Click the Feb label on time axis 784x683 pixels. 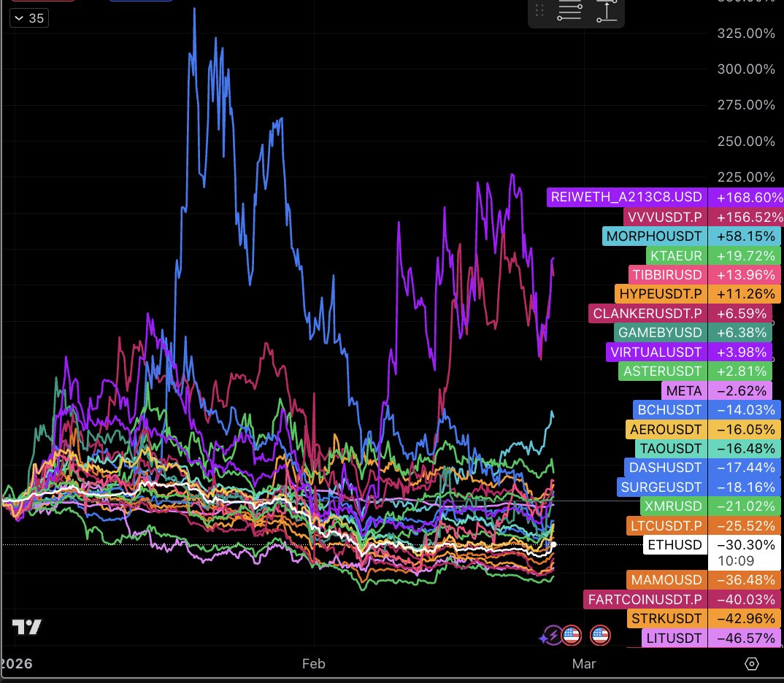[x=313, y=663]
